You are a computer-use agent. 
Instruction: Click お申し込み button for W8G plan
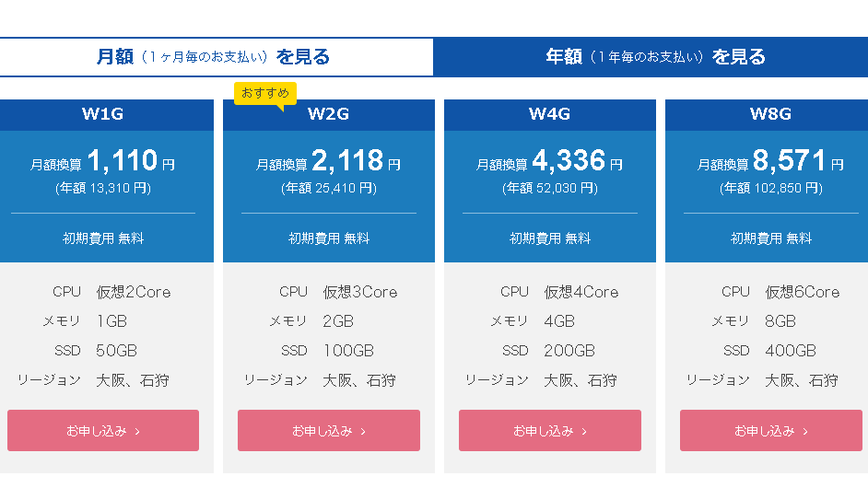(771, 430)
